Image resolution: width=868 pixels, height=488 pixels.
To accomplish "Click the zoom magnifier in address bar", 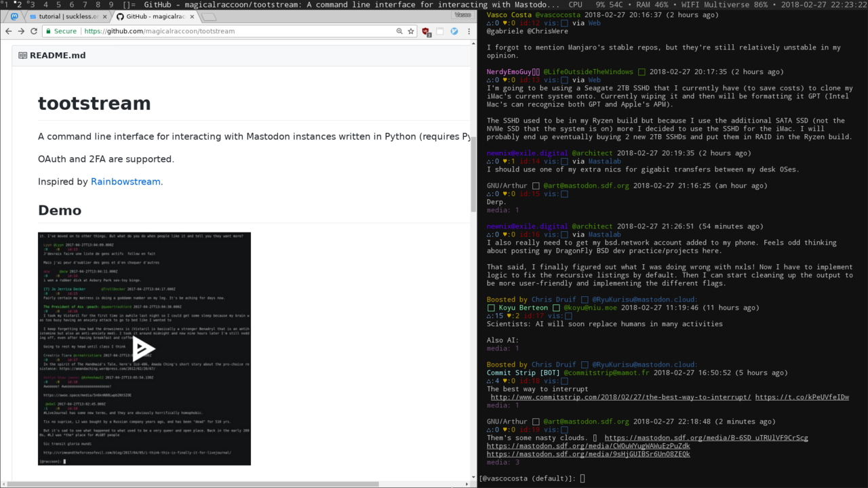I will 399,31.
